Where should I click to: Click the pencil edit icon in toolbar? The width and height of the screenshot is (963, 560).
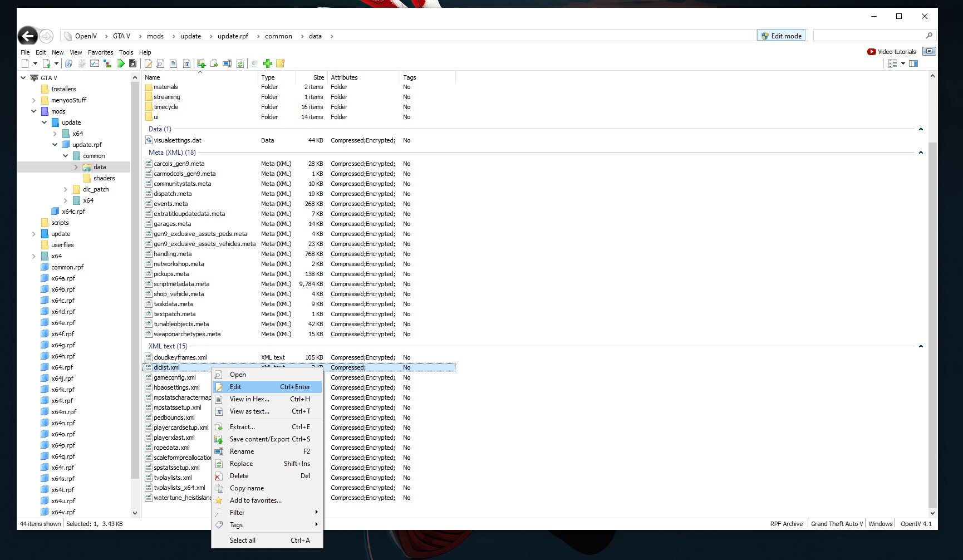tap(148, 63)
